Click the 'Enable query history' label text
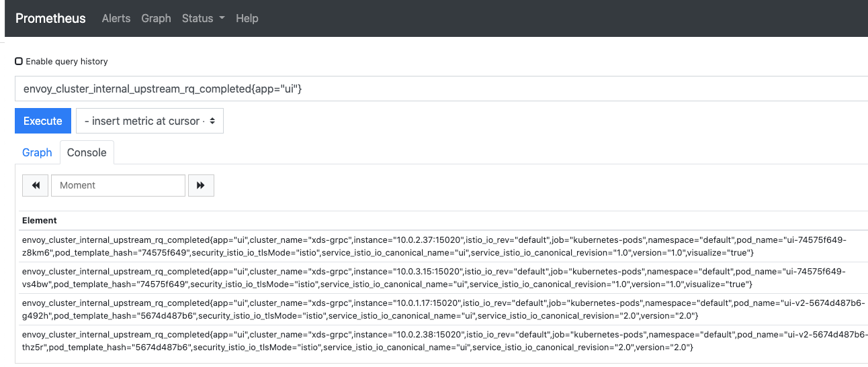This screenshot has width=868, height=367. [x=67, y=61]
